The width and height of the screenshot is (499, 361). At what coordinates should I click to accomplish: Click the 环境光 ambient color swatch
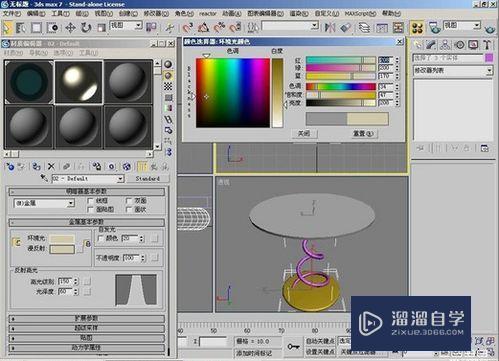62,239
